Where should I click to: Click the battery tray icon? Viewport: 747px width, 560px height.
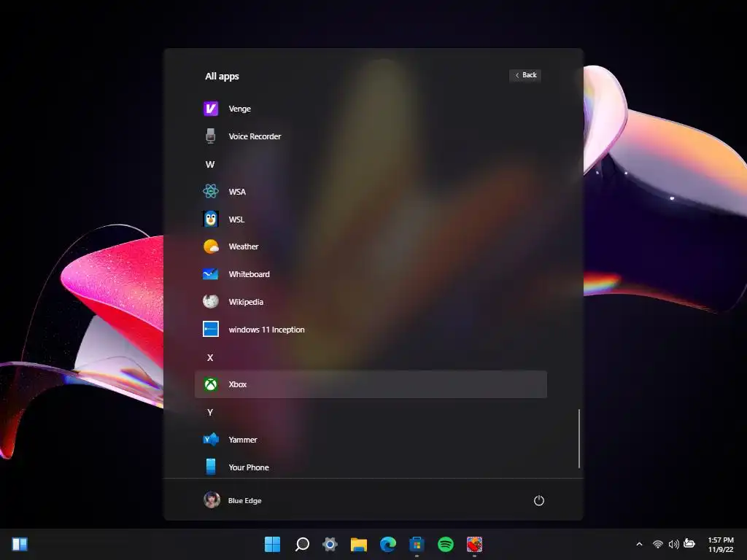tap(689, 543)
